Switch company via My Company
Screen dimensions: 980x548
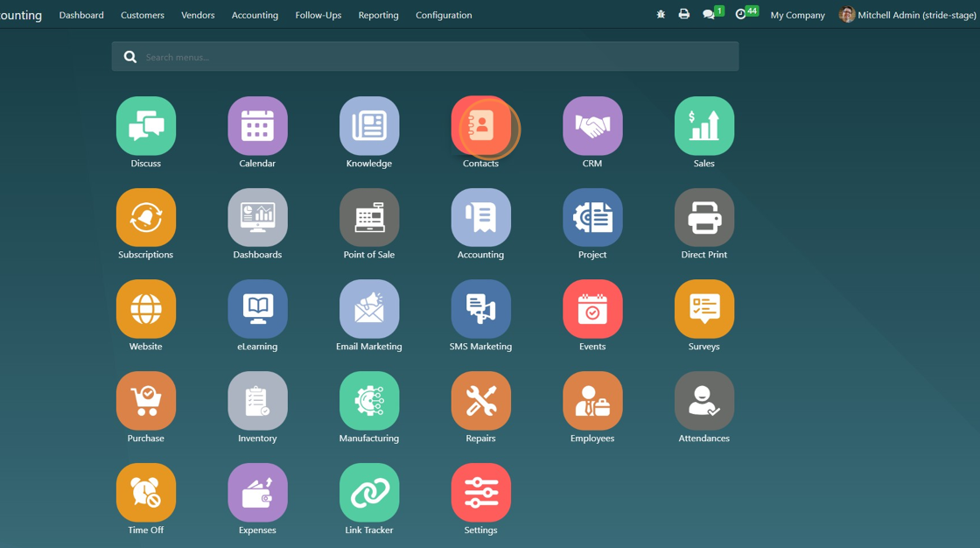tap(797, 15)
